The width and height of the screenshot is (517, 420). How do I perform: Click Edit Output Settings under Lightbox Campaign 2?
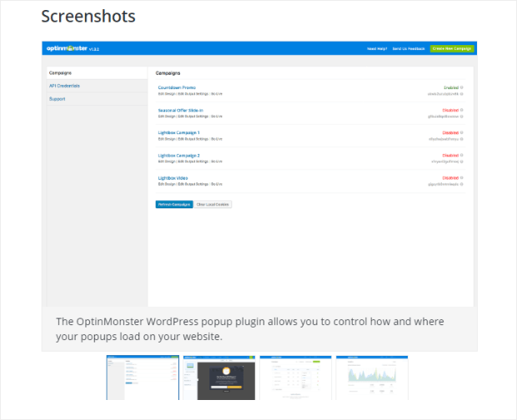pos(193,162)
